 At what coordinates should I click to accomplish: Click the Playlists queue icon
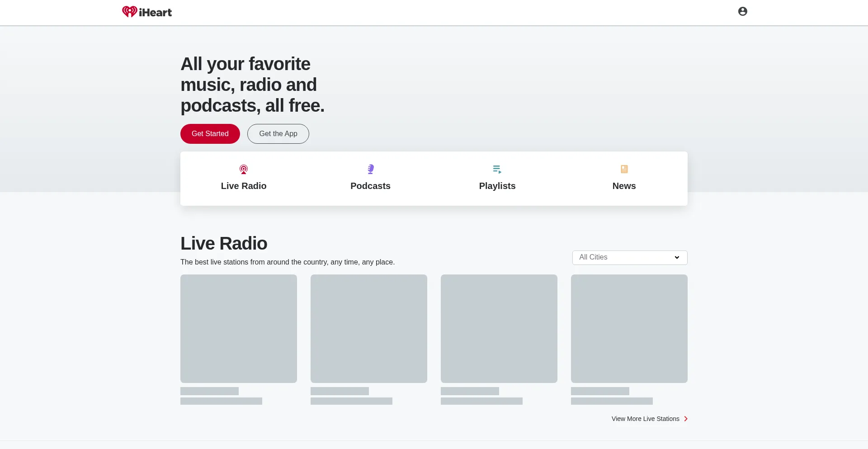pos(497,169)
